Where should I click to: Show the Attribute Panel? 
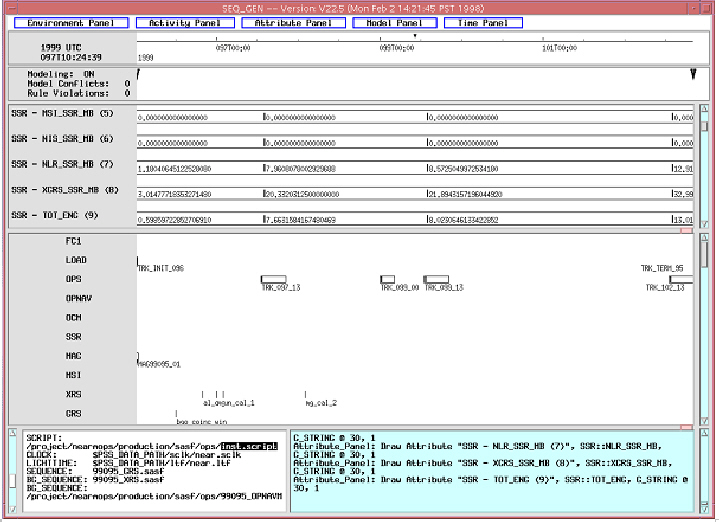pos(292,23)
